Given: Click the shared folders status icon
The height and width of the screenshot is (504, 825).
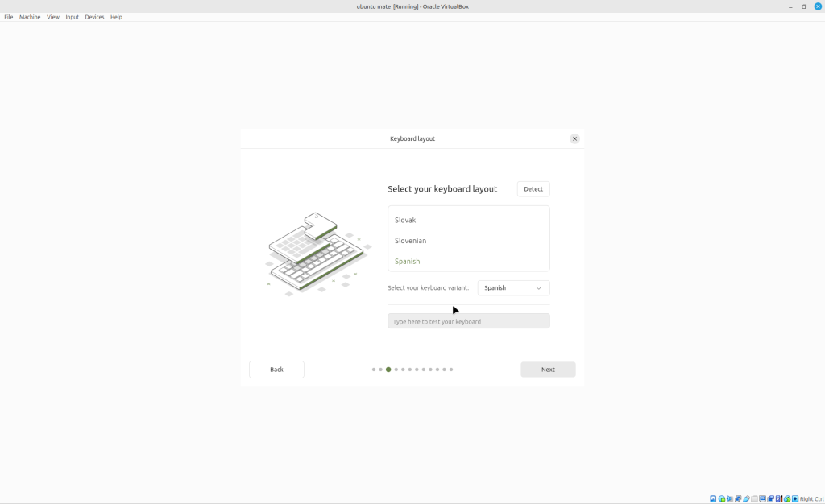Looking at the screenshot, I should point(754,498).
